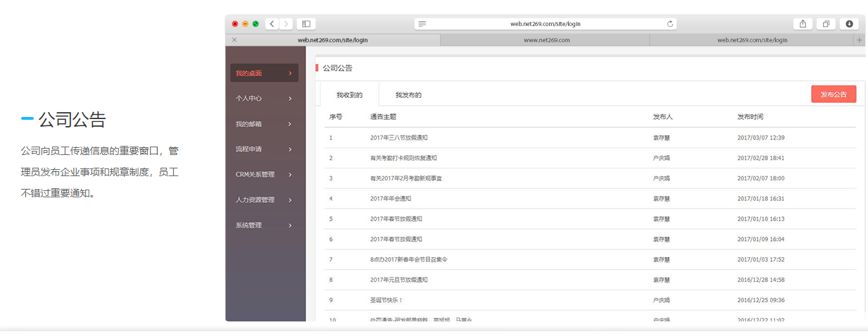Select the date cell 2017/01/03 17:52
This screenshot has width=868, height=334.
click(761, 259)
